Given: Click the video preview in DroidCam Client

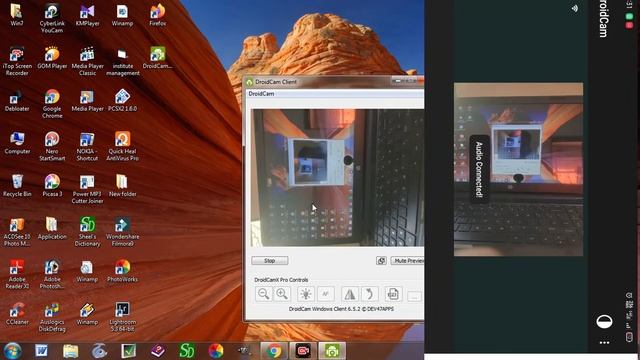Looking at the screenshot, I should click(x=338, y=178).
